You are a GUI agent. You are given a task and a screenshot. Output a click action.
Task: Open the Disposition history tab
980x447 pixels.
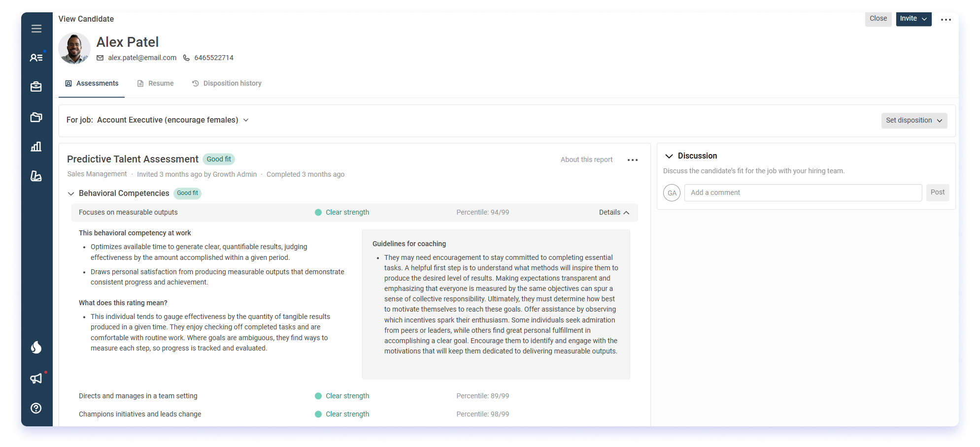227,84
